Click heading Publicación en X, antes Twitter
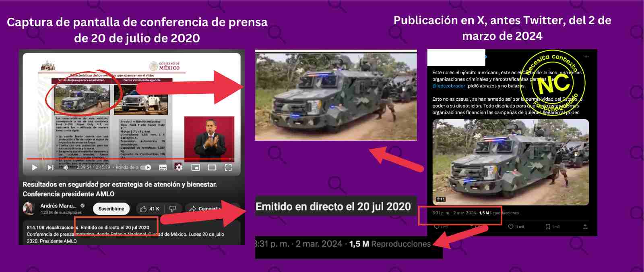 [x=502, y=28]
